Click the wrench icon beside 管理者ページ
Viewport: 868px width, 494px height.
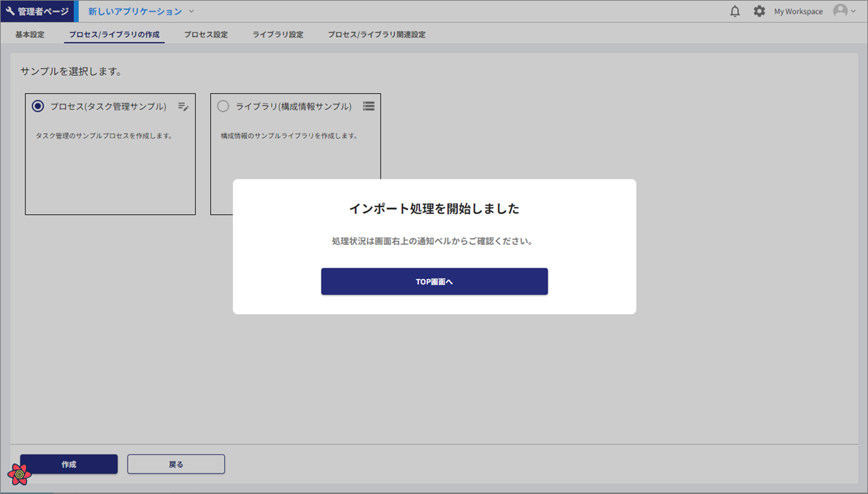(x=10, y=12)
